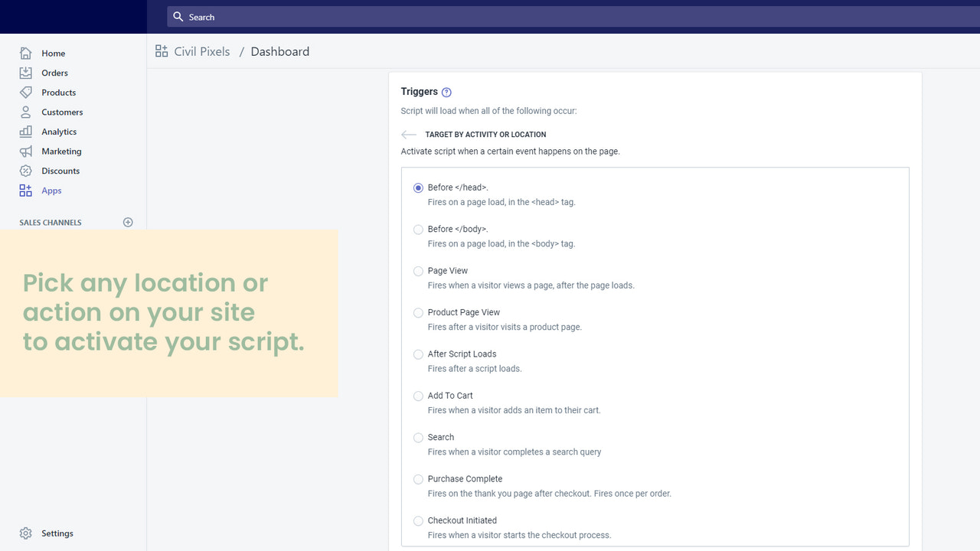Select the Before </head> radio option
980x551 pixels.
click(418, 187)
